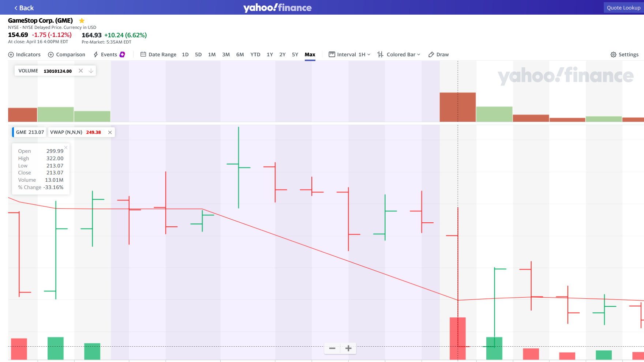
Task: Click the VWAP (N,N,N) legend label
Action: (x=66, y=132)
